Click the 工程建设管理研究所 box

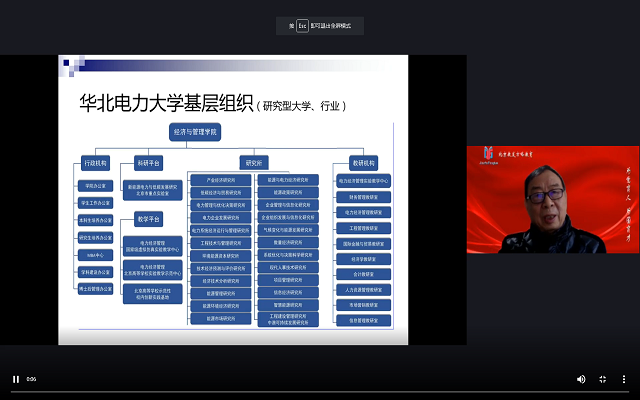click(288, 319)
